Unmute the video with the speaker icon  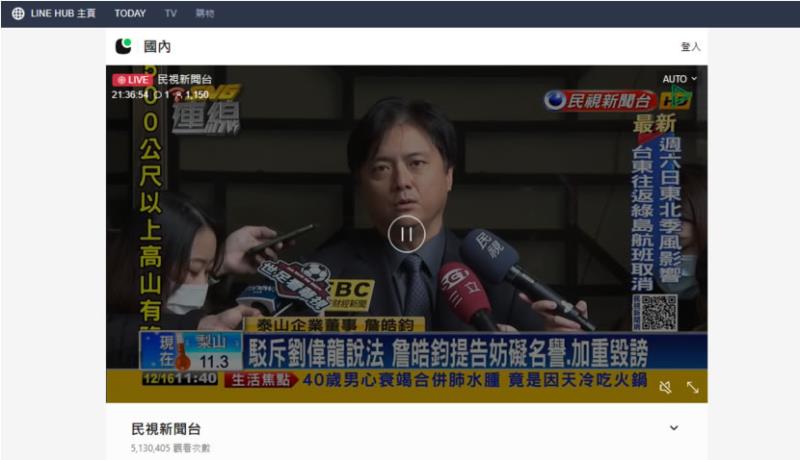(665, 388)
